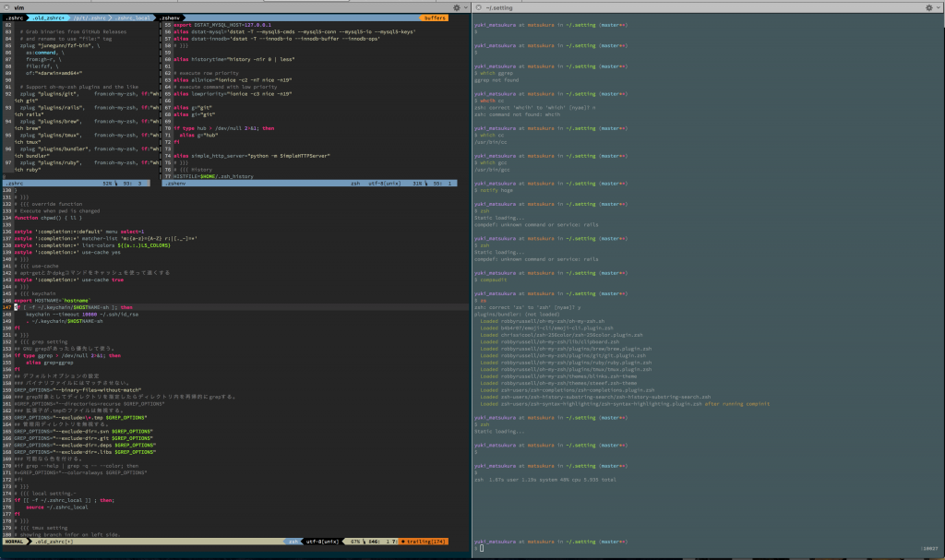The height and width of the screenshot is (560, 945).
Task: Open the gear menu of the ~/.setting pane
Action: [x=928, y=7]
